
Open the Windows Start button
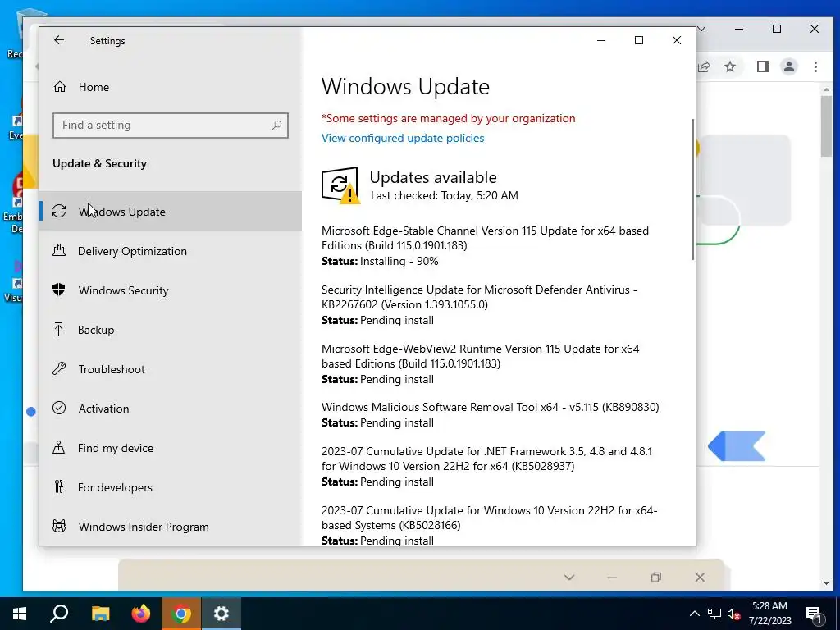[20, 614]
